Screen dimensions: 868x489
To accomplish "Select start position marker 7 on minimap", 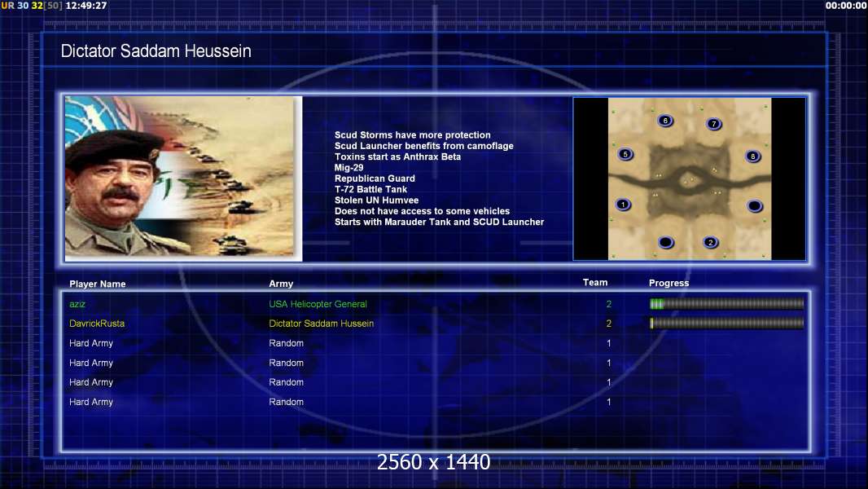I will pos(714,124).
